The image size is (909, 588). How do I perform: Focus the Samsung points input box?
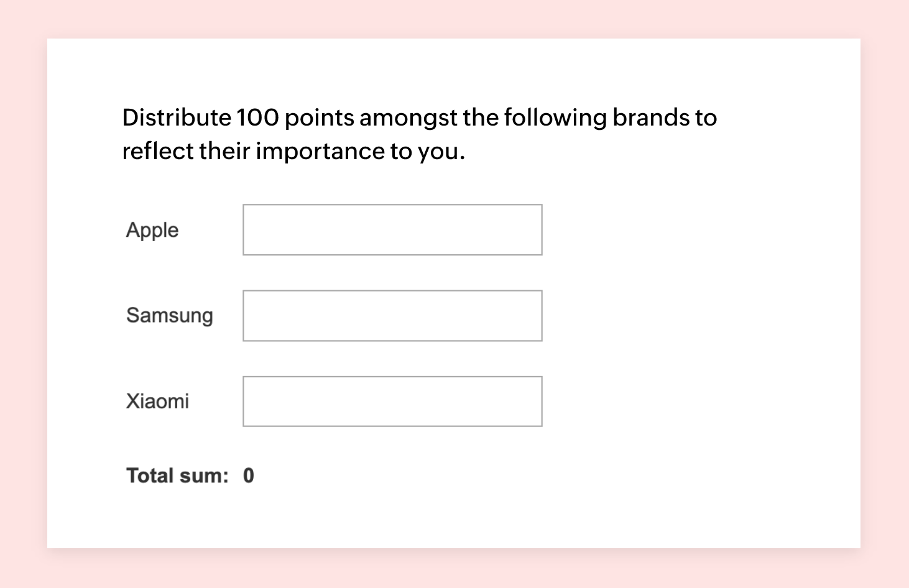392,316
